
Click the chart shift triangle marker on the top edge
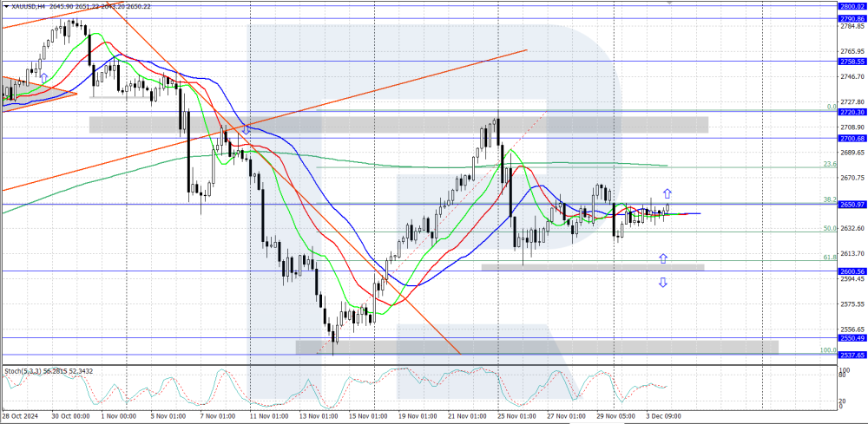[x=668, y=3]
